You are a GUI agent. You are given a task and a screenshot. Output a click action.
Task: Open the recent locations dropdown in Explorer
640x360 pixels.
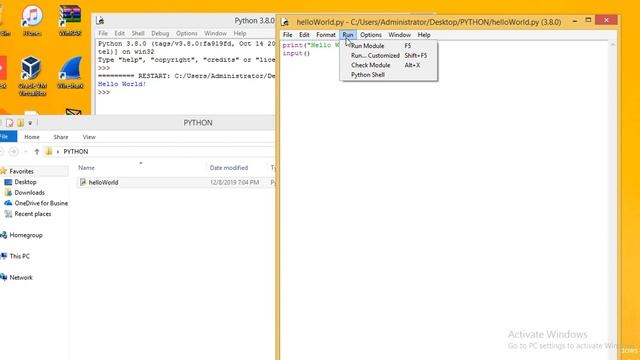click(x=26, y=151)
